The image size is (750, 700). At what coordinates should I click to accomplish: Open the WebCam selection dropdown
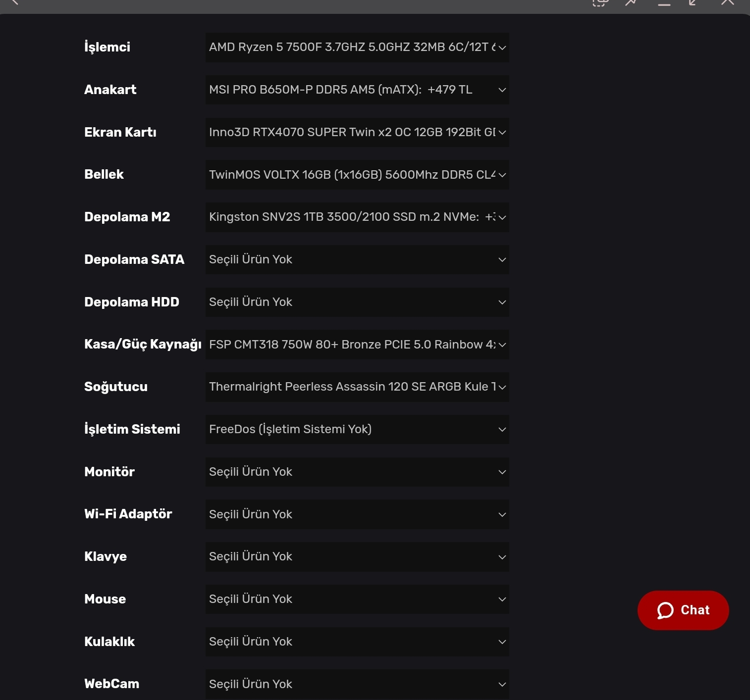coord(357,684)
